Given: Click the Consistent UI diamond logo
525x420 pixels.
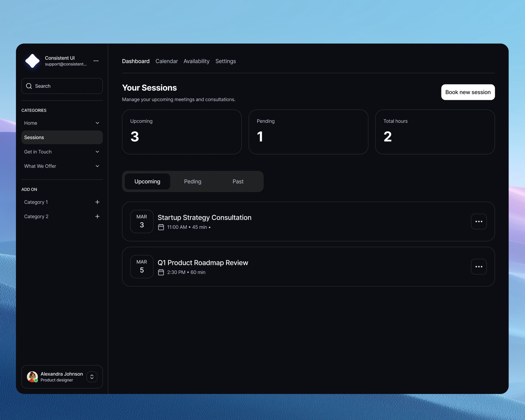Looking at the screenshot, I should pos(32,61).
